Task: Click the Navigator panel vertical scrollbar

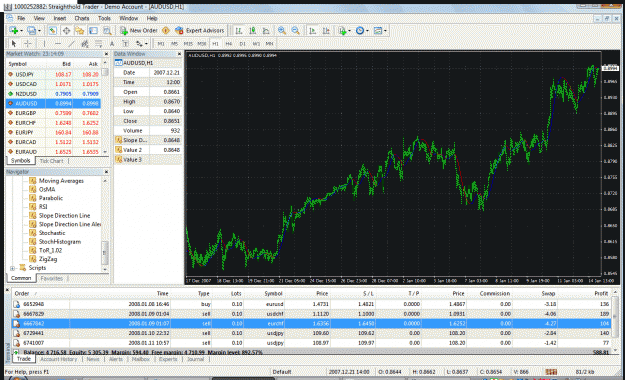Action: [105, 225]
